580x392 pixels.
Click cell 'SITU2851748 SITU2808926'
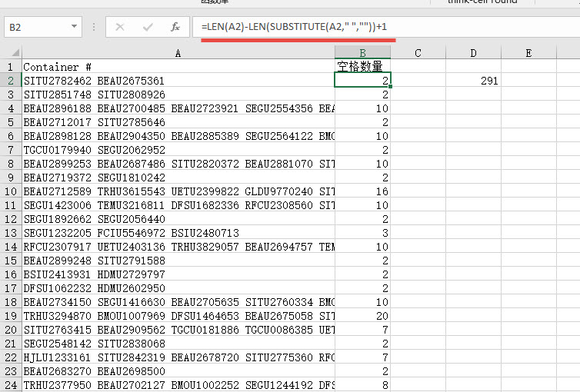click(x=178, y=95)
